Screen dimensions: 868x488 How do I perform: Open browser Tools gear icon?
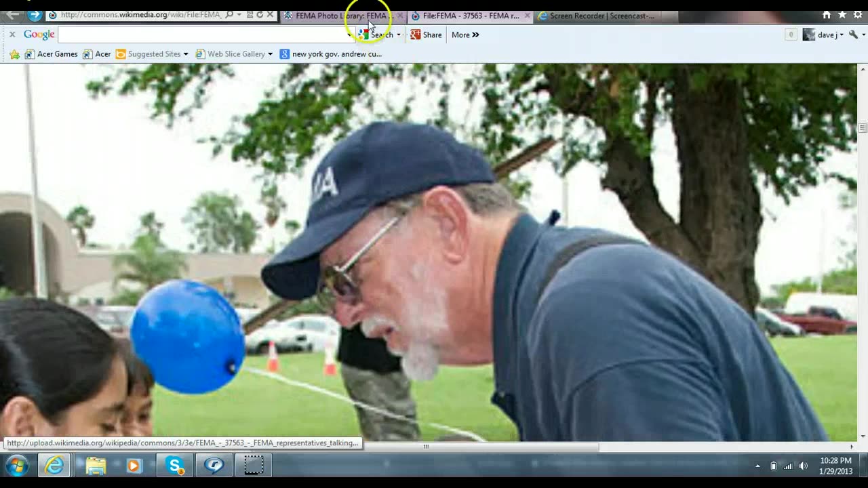click(858, 15)
